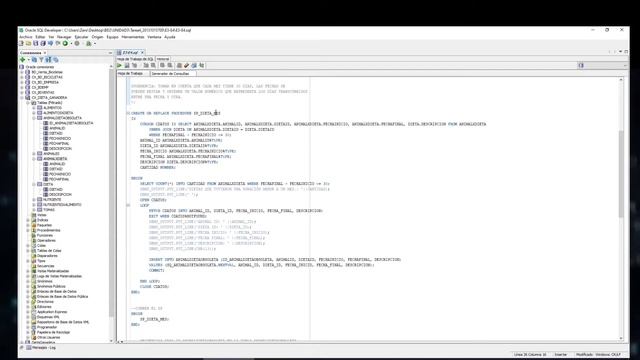Open the connection selector at worksheet toolbar right
640x360 pixels.
[x=602, y=65]
